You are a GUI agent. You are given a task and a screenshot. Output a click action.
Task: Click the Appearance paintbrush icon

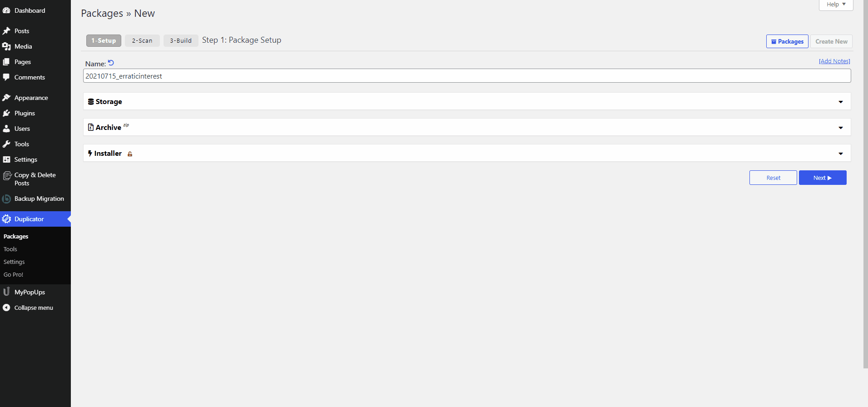pos(6,98)
